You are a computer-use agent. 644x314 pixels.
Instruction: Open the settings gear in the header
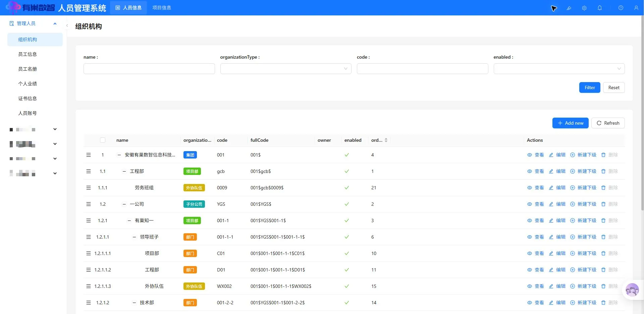click(x=584, y=8)
